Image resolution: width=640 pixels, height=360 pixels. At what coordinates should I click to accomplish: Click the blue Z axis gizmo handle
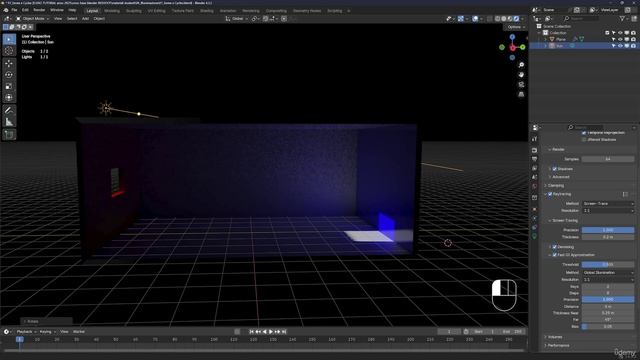512,37
